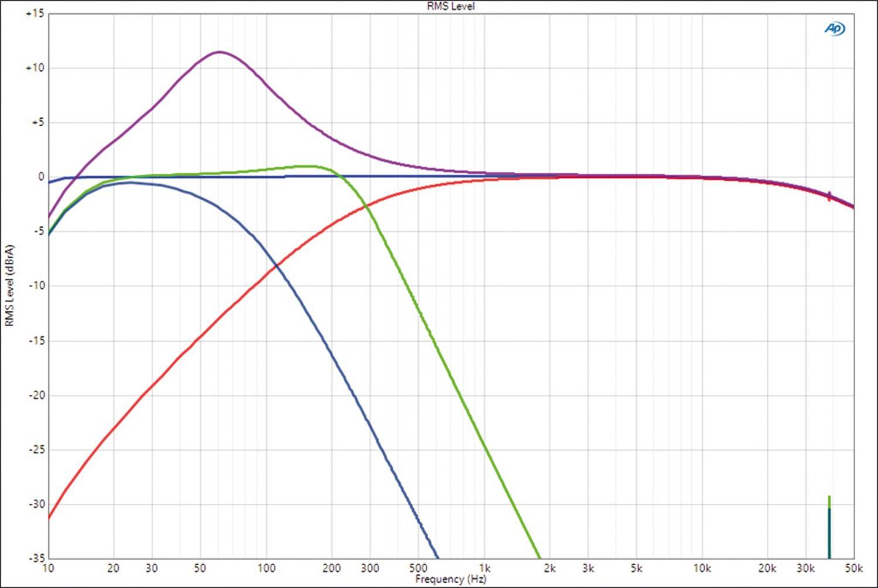Click the -15 y-axis value
878x588 pixels.
[x=36, y=341]
